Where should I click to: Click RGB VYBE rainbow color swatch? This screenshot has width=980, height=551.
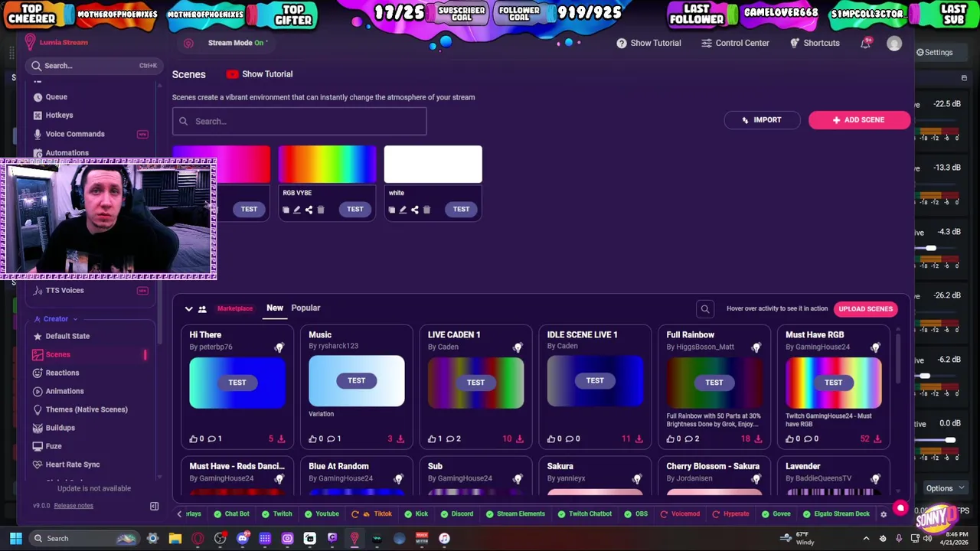click(327, 165)
